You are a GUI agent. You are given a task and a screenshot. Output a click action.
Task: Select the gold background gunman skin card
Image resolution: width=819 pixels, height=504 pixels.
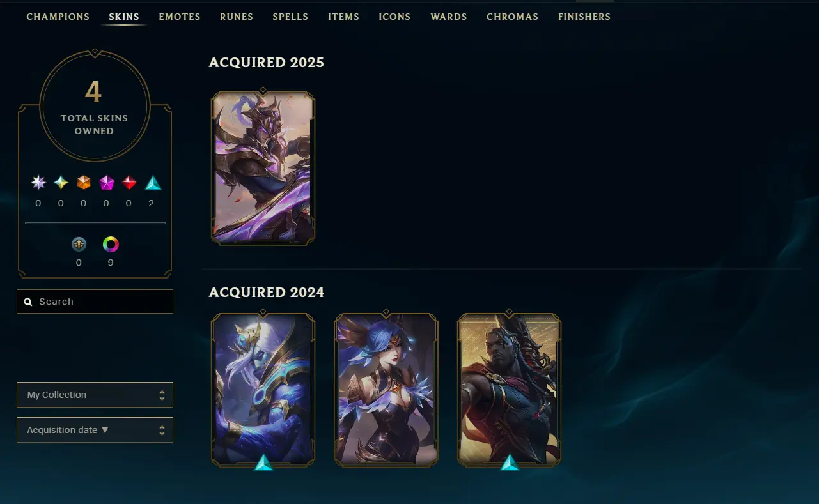(510, 390)
